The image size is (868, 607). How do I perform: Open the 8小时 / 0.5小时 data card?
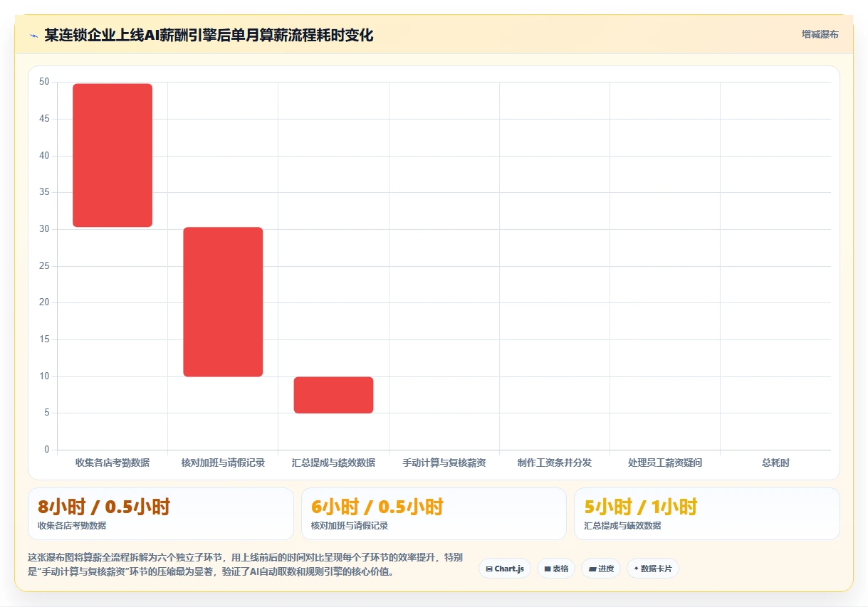click(x=161, y=514)
